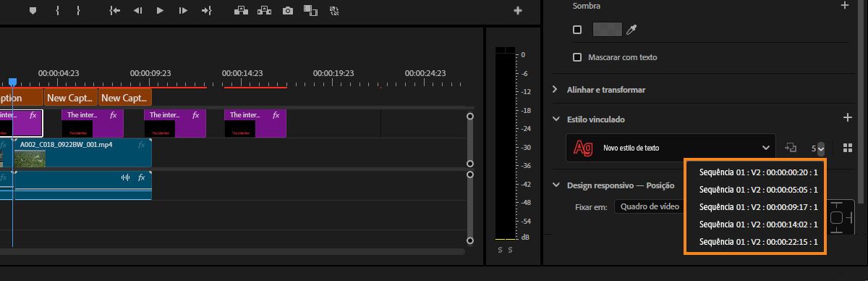Expand Alinhar e transformar section

coord(555,90)
